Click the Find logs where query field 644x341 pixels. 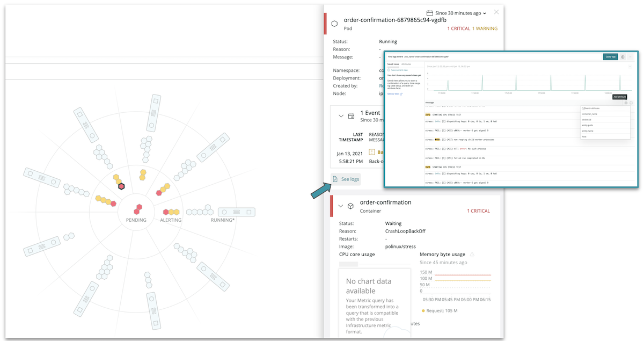pyautogui.click(x=494, y=57)
